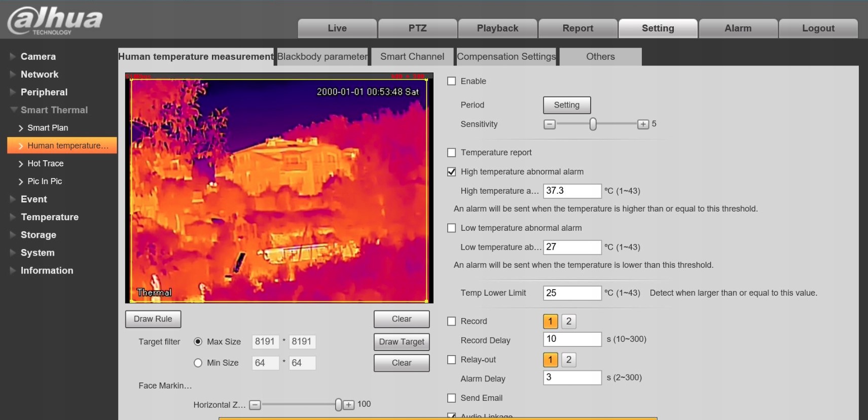Click the Temp Lower Limit input field

click(x=572, y=293)
